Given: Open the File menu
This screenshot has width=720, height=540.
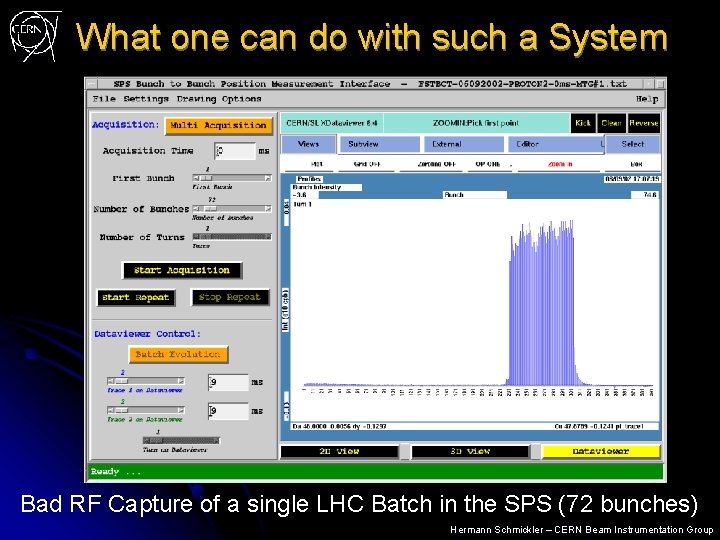Looking at the screenshot, I should (x=104, y=99).
